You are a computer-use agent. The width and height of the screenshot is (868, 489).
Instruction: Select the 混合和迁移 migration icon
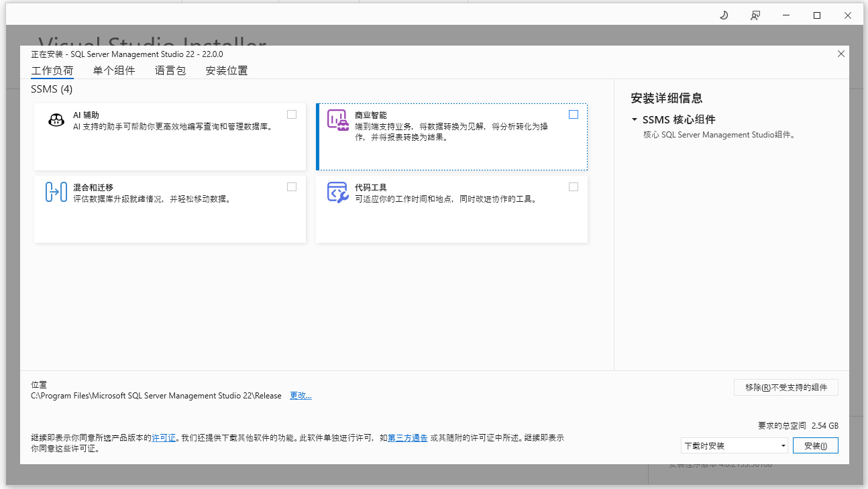coord(56,191)
